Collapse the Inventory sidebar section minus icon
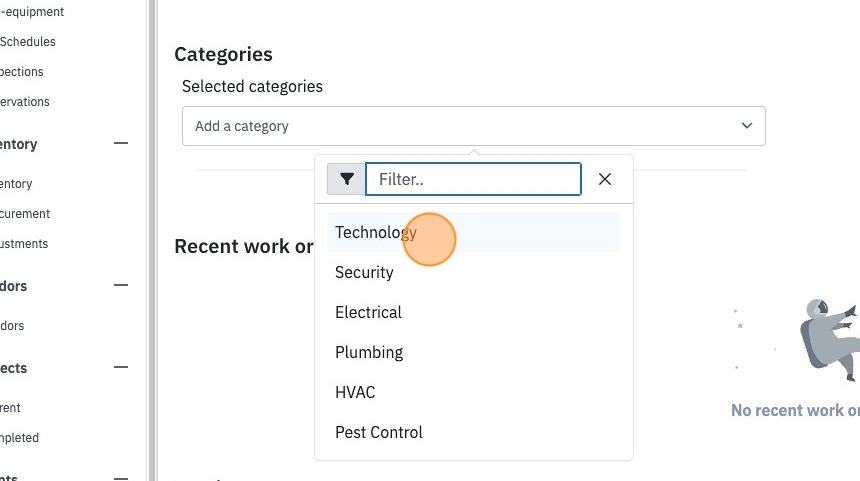The height and width of the screenshot is (481, 860). (121, 144)
